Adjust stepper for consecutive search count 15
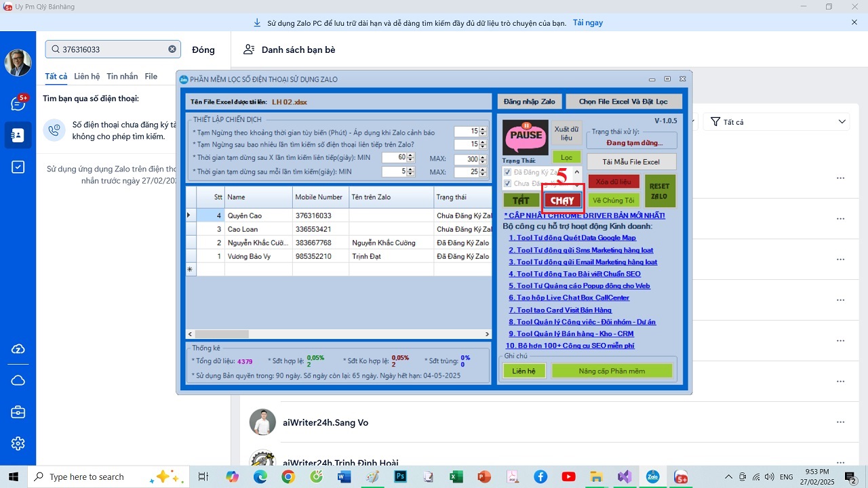Viewport: 868px width, 488px height. (483, 144)
